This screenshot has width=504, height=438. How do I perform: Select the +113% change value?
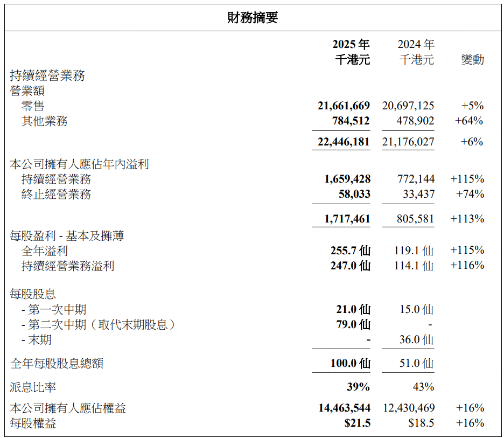467,219
